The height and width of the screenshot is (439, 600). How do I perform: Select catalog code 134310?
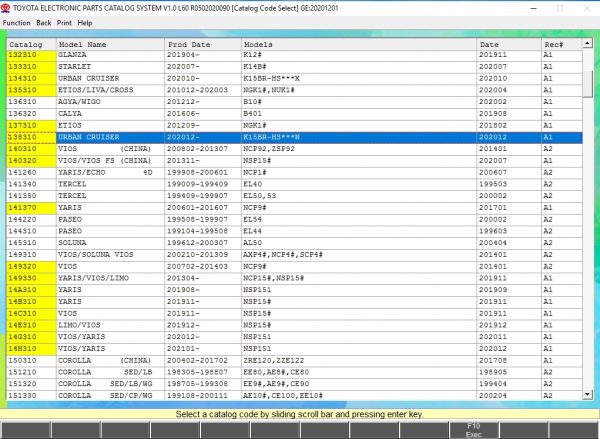[x=31, y=78]
